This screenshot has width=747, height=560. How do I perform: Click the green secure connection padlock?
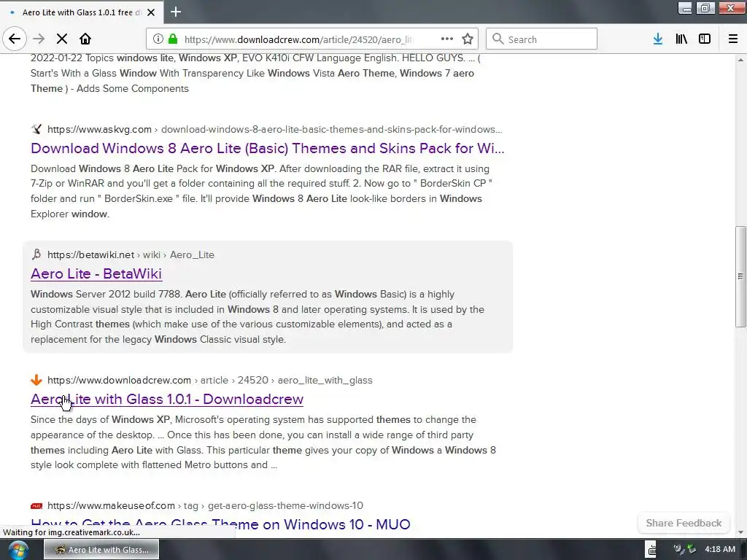(173, 39)
